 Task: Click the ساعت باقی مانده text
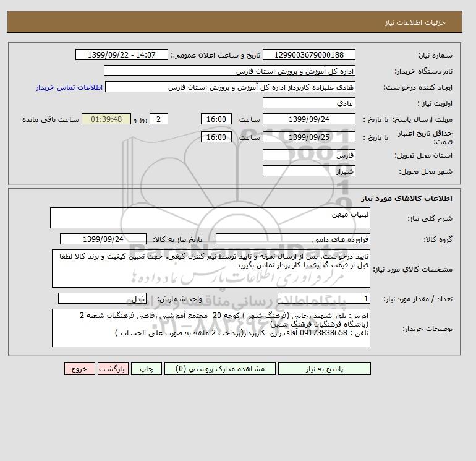(51, 119)
